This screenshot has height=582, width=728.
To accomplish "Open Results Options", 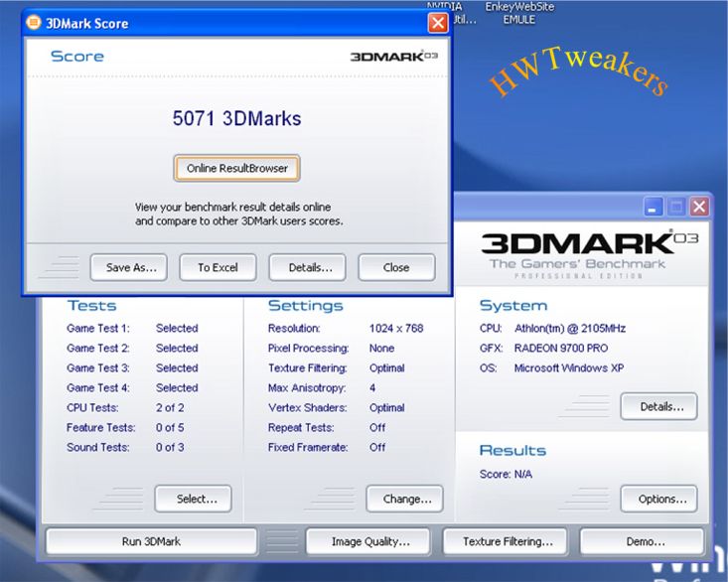I will point(658,499).
